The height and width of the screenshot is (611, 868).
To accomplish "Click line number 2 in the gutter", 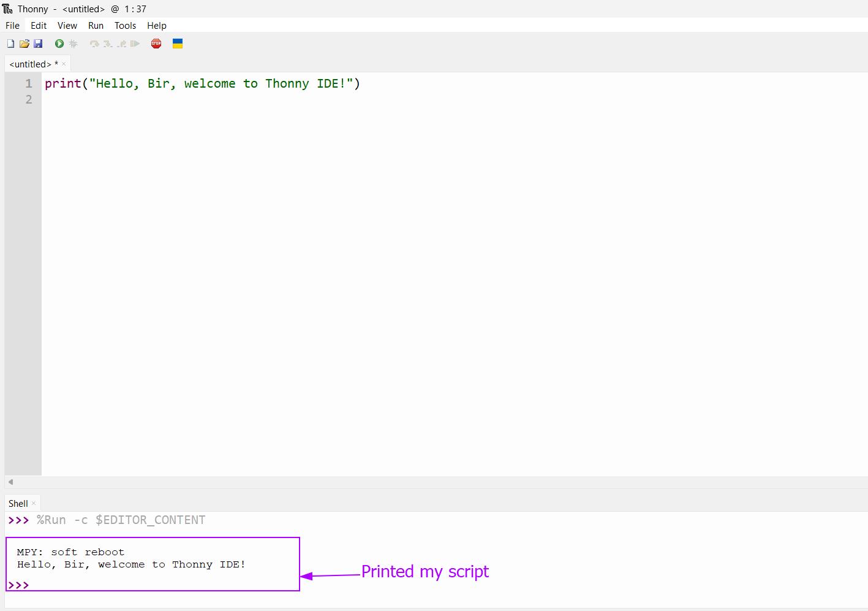I will point(29,99).
